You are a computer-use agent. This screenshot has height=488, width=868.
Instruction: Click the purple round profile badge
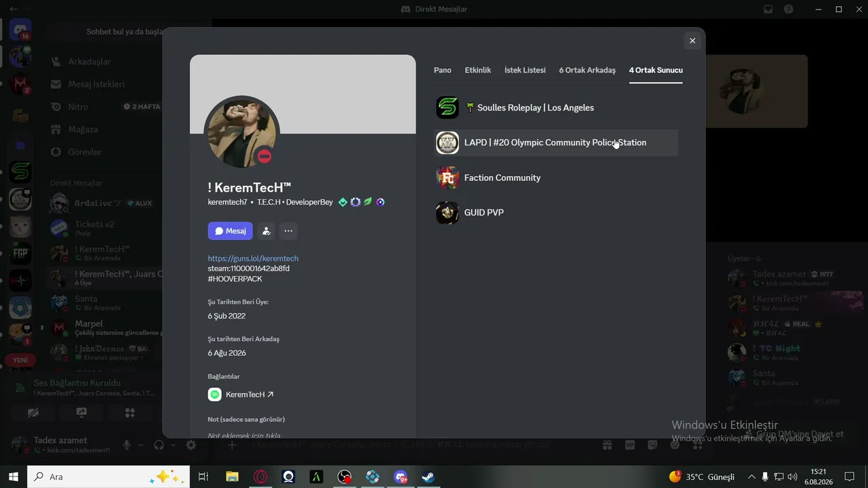[x=380, y=202]
